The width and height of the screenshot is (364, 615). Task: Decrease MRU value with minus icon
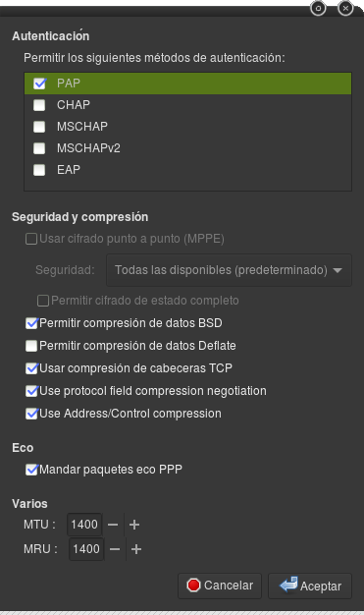[x=115, y=549]
